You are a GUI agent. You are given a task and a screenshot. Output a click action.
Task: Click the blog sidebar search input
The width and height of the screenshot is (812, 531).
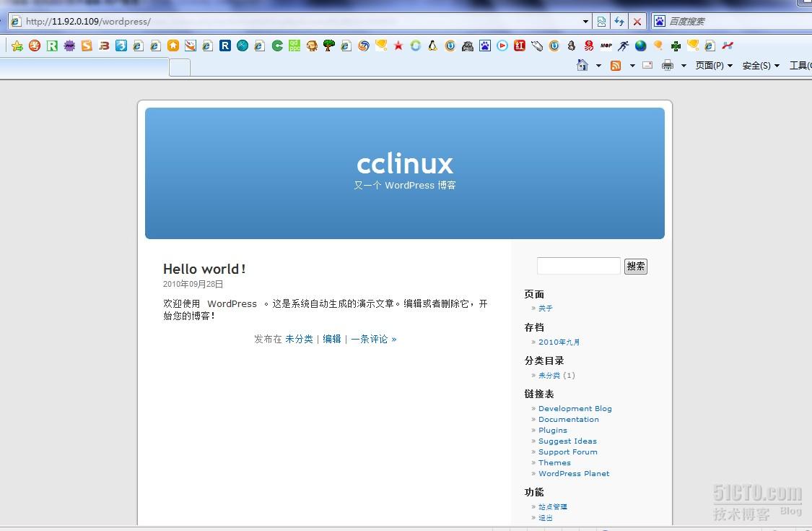(x=578, y=266)
